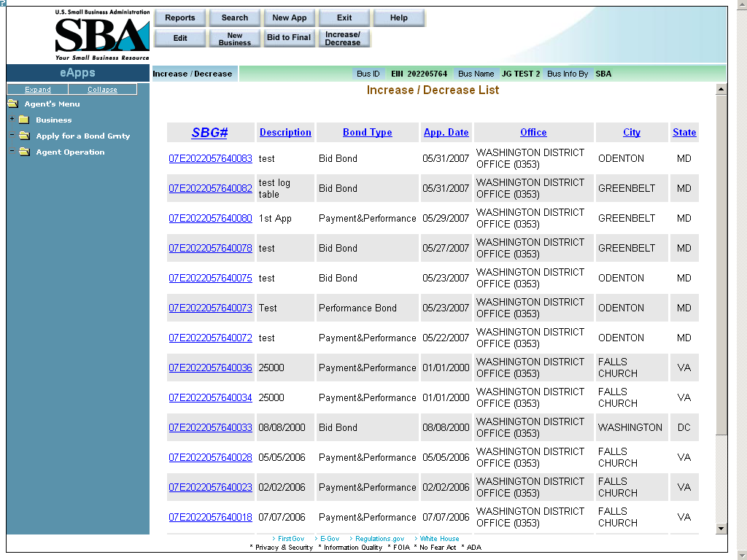The image size is (747, 560).
Task: Open bond 07E2022057640028
Action: pos(211,458)
